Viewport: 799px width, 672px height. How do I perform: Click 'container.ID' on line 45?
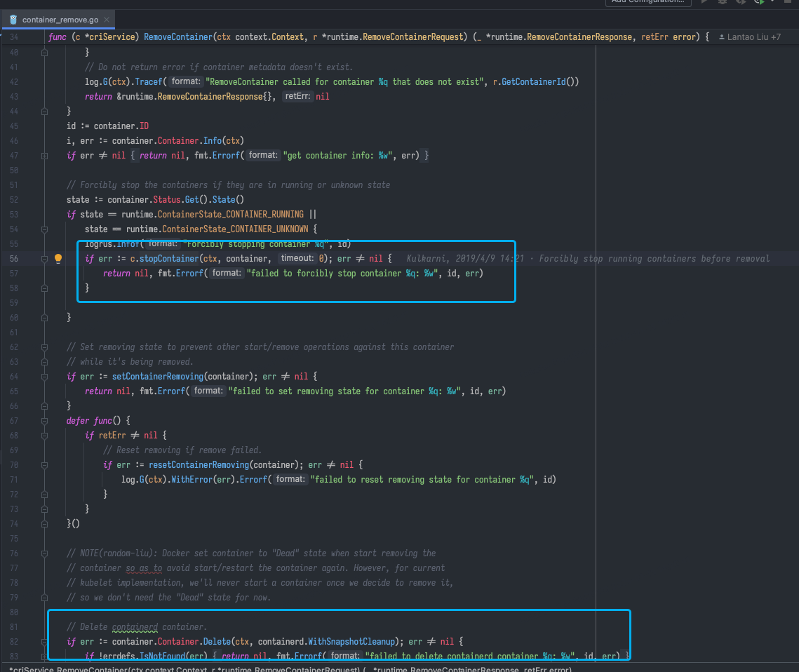pyautogui.click(x=121, y=126)
